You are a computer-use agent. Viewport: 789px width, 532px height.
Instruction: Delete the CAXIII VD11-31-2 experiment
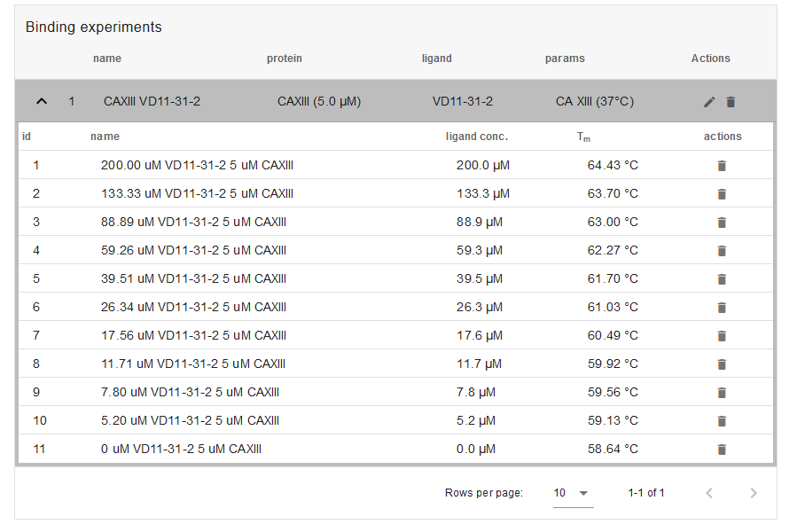tap(730, 102)
